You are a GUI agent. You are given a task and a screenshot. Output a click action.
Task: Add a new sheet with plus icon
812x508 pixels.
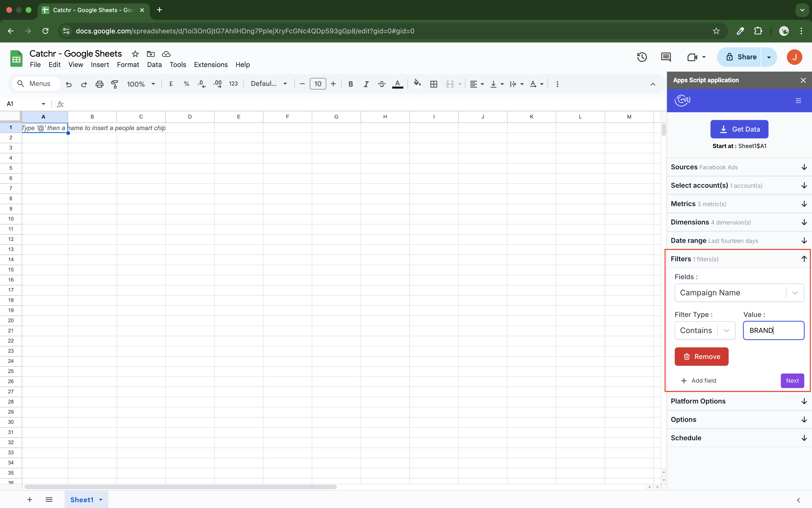[x=29, y=500]
